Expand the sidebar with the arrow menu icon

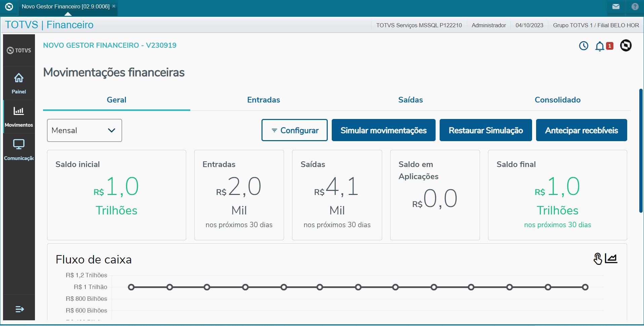click(19, 309)
